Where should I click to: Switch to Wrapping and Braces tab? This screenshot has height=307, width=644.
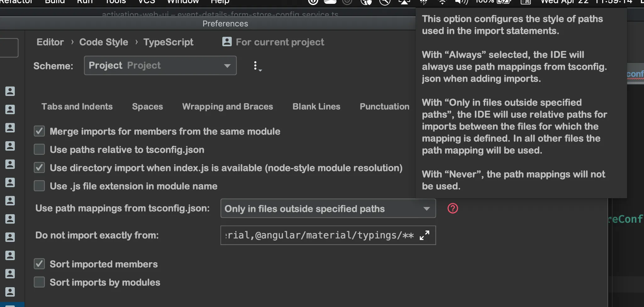227,107
